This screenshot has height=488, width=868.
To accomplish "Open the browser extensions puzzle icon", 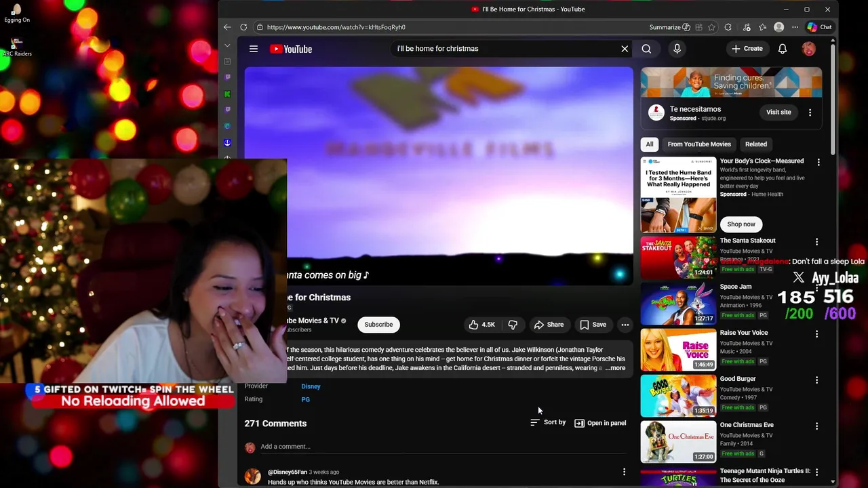I will click(728, 27).
